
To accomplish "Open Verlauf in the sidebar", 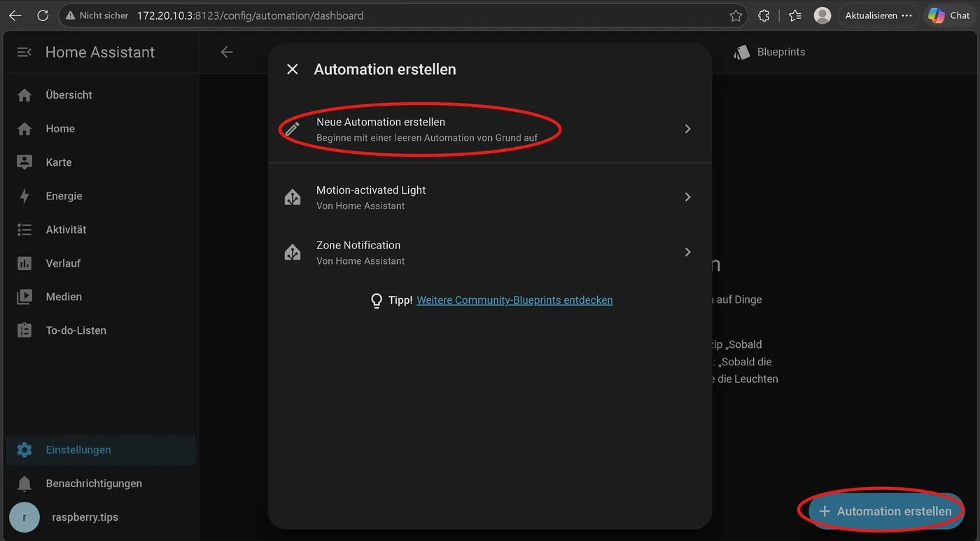I will pyautogui.click(x=99, y=263).
